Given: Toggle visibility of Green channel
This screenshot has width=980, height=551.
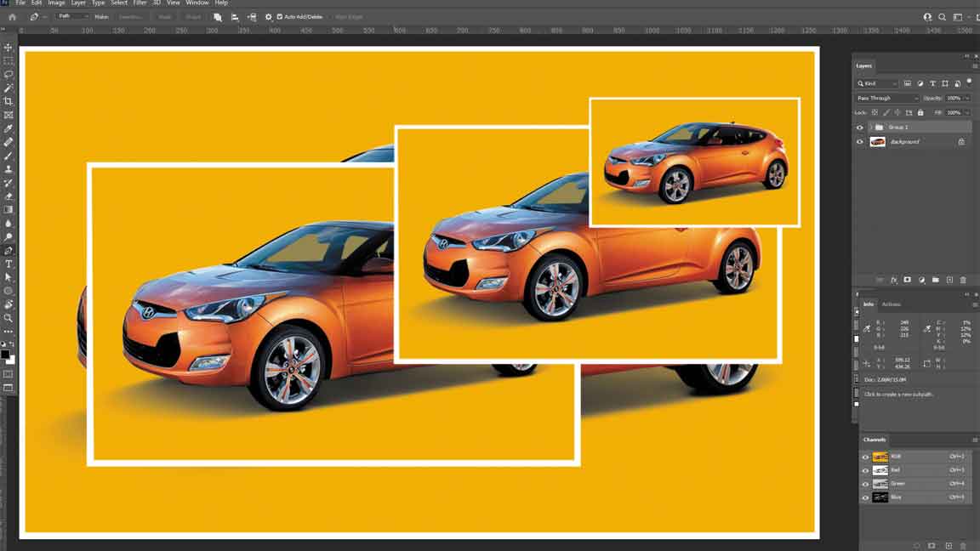Looking at the screenshot, I should click(866, 484).
